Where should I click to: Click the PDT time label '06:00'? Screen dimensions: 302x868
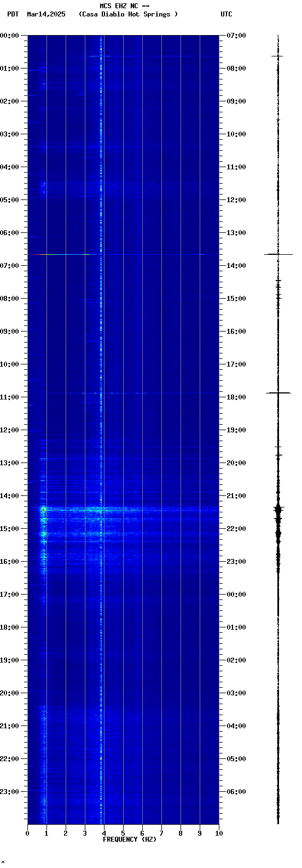click(9, 233)
